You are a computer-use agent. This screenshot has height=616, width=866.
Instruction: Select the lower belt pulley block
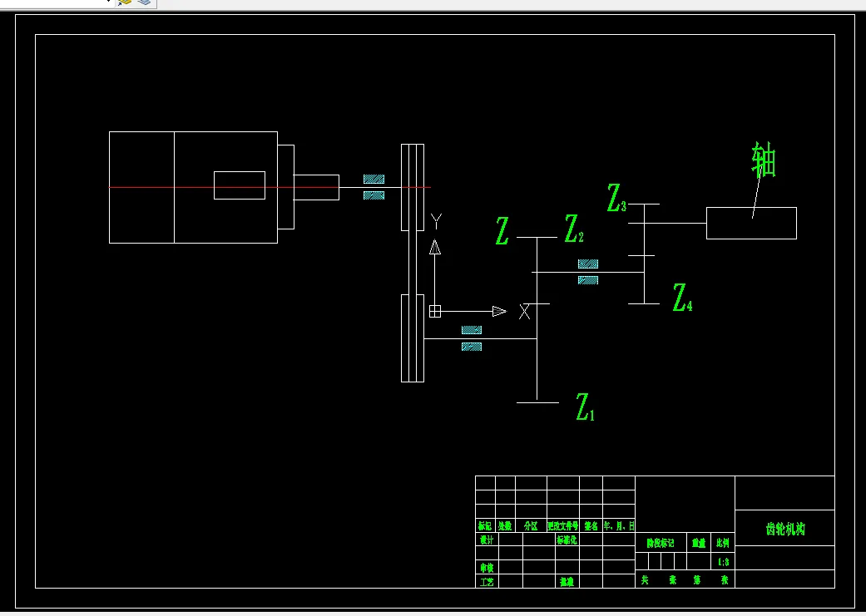pos(413,338)
